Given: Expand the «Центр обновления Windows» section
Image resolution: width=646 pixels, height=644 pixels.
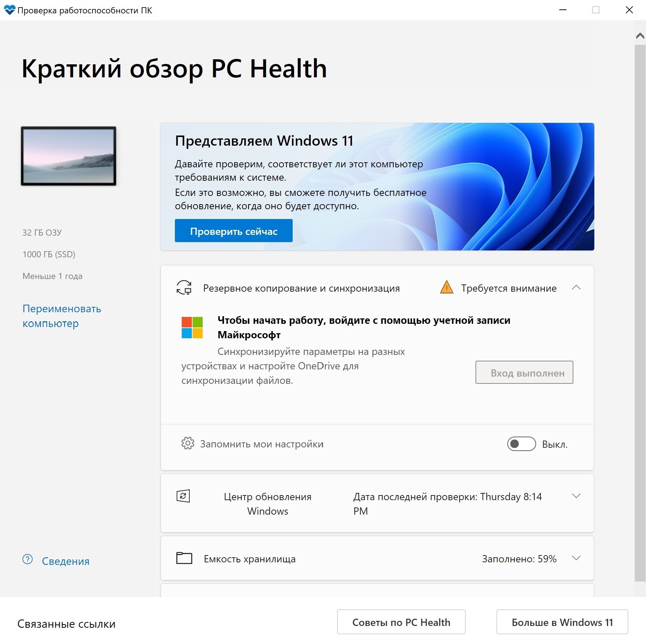Looking at the screenshot, I should click(x=577, y=496).
